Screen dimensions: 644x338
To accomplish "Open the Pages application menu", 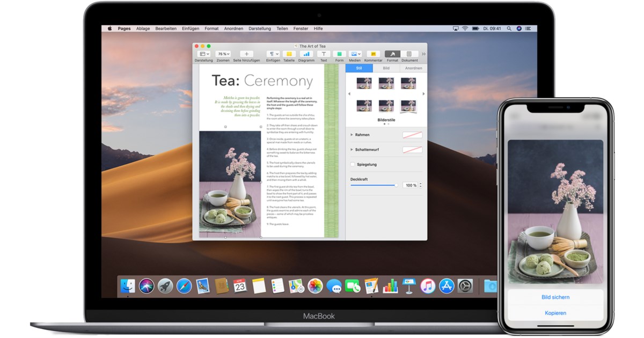I will tap(124, 28).
